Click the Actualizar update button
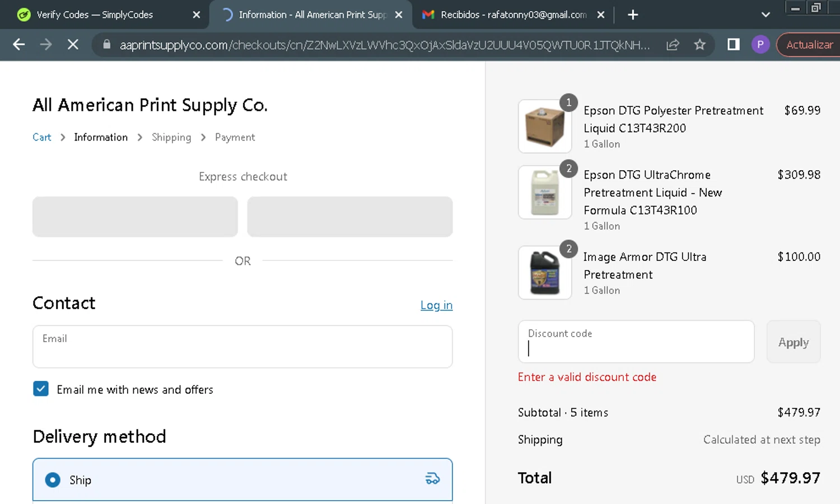 809,45
